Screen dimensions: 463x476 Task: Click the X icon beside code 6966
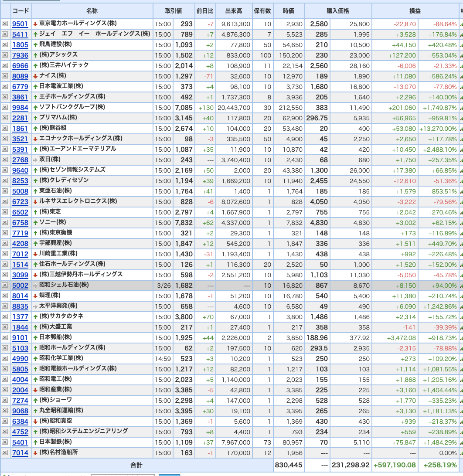coord(4,65)
